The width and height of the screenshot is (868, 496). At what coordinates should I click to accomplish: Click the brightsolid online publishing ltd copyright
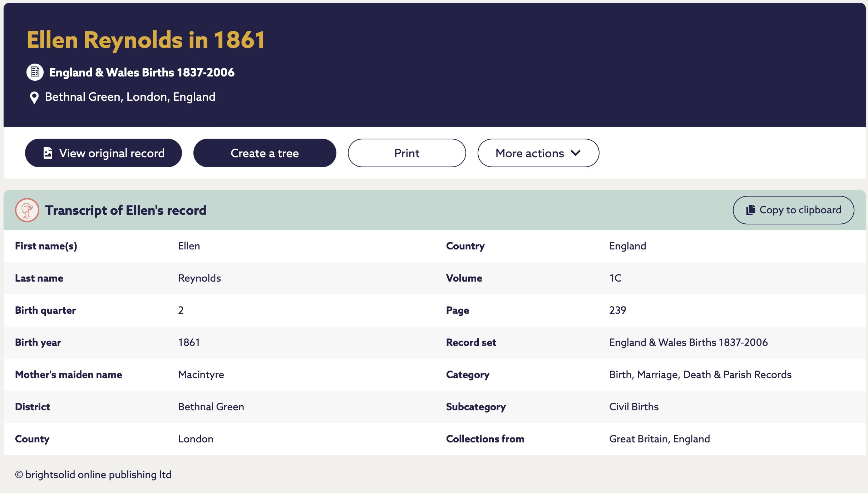93,475
